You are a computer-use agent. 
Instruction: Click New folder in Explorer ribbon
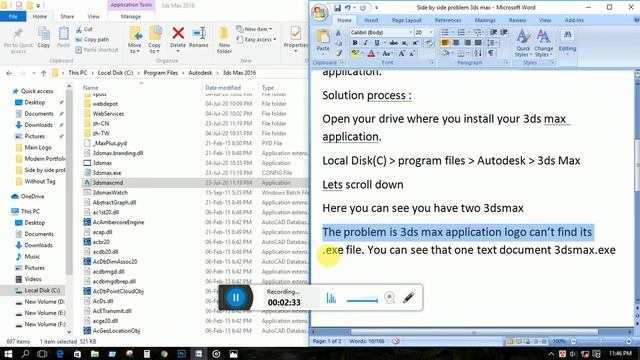(224, 40)
